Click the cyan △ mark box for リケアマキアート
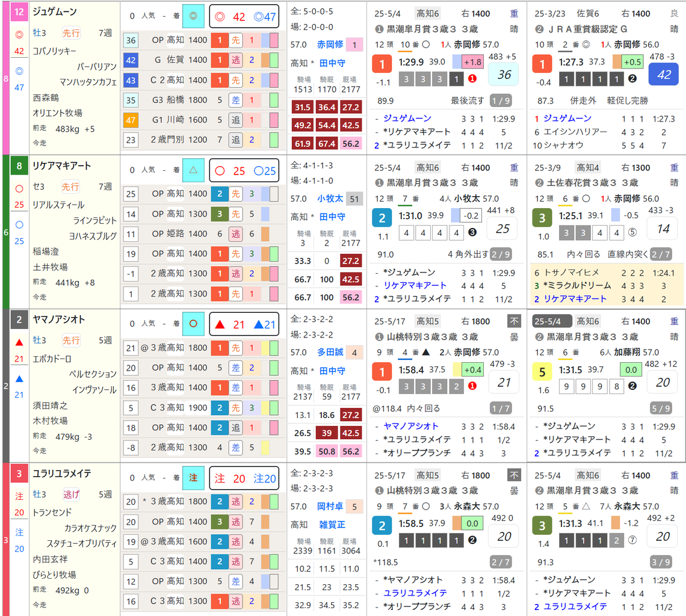 point(193,170)
